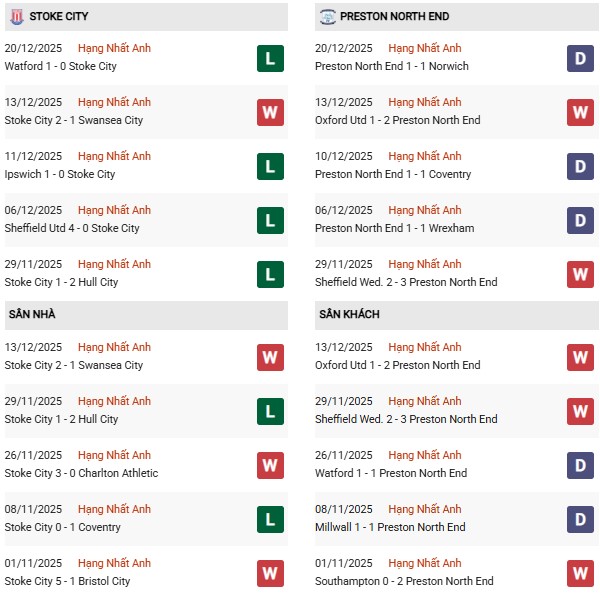Click W badge for Southampton 0-2 Preston North End
Screen dimensions: 600x594
tap(580, 573)
